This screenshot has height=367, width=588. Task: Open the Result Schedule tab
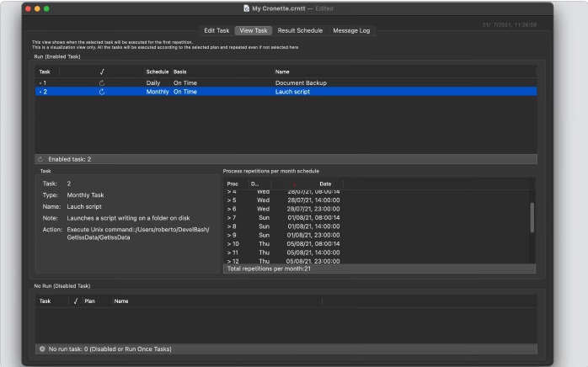300,31
